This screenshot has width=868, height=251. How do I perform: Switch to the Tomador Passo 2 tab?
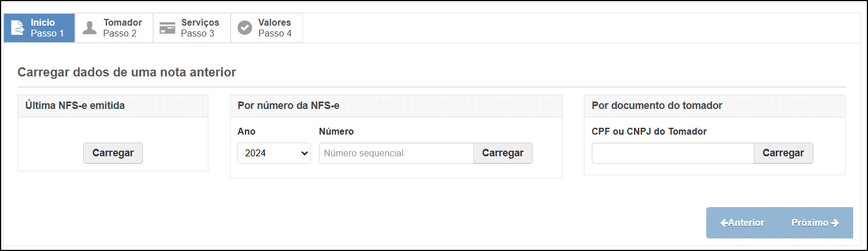[114, 28]
